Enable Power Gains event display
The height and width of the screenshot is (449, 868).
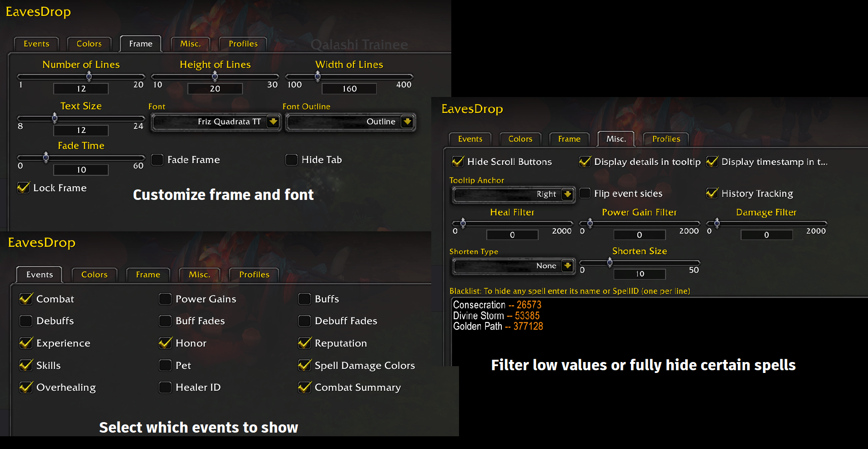pyautogui.click(x=165, y=299)
